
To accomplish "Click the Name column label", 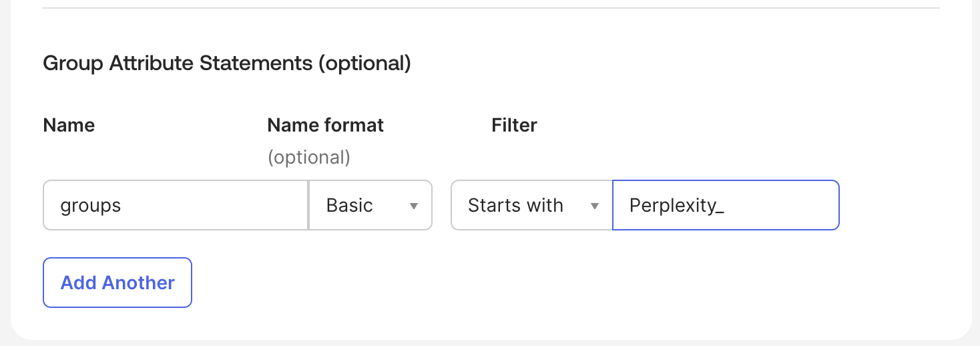I will tap(69, 125).
